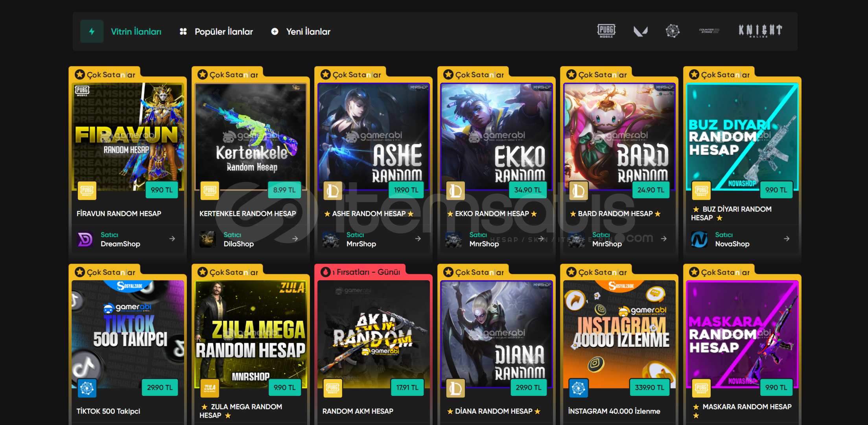Click the EKKO RANDOM HESAP title
868x425 pixels.
pos(492,214)
